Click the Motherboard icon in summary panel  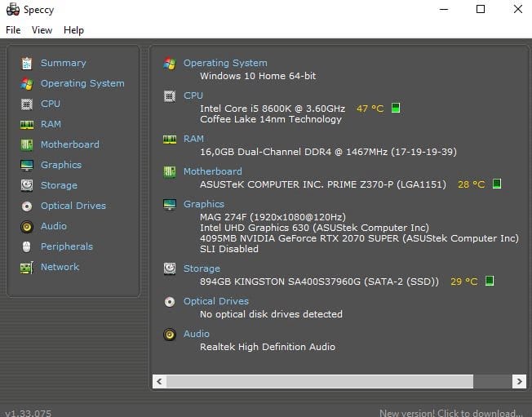coord(170,172)
